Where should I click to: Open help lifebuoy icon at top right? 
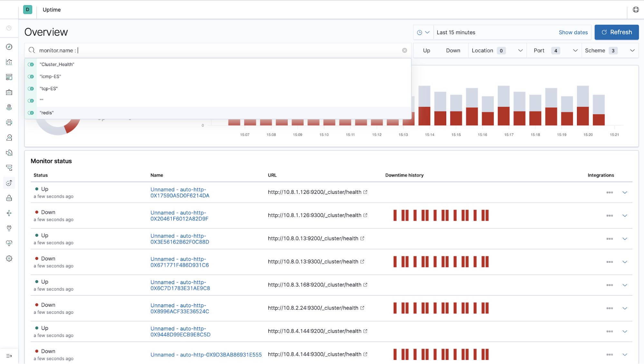point(636,10)
